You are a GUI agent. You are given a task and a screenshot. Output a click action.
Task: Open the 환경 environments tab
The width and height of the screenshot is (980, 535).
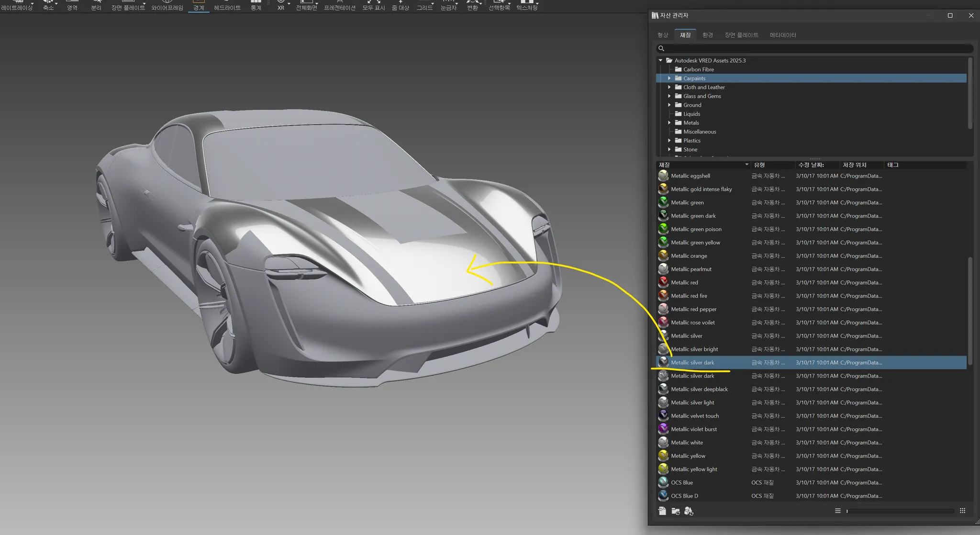[707, 35]
